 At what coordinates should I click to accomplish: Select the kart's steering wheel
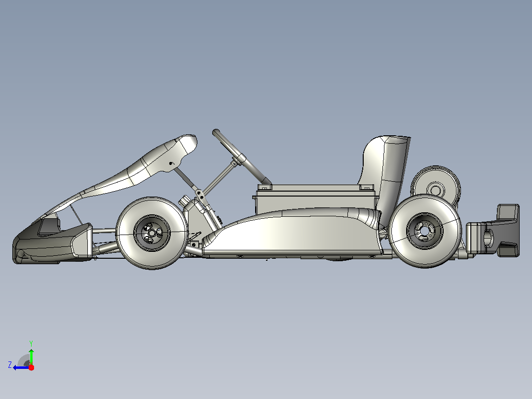[242, 157]
